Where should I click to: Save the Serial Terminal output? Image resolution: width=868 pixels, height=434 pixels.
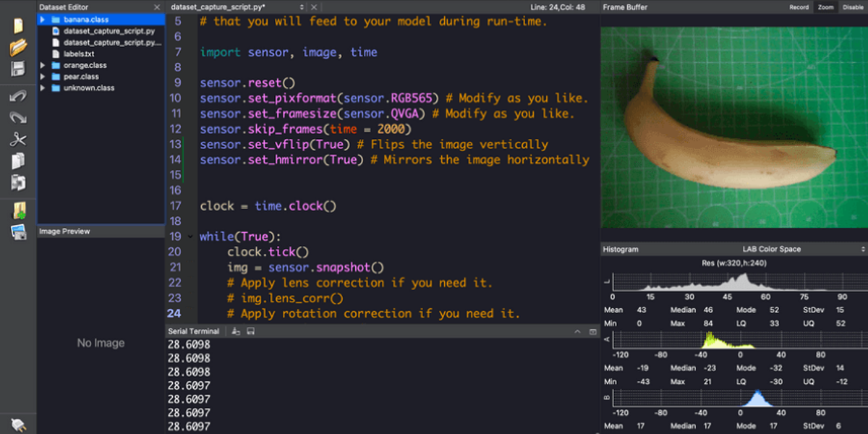pos(250,331)
